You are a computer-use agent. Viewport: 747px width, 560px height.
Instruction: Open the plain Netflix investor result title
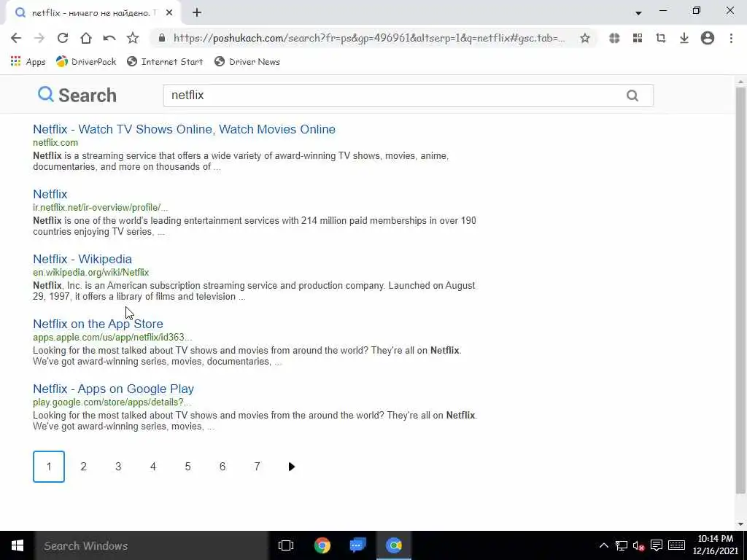click(x=50, y=194)
